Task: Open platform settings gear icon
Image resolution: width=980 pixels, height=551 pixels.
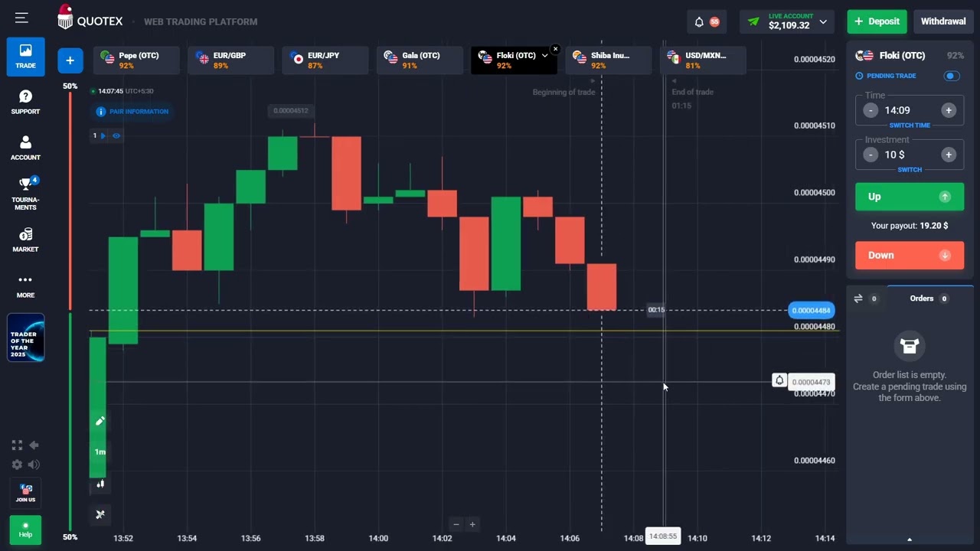Action: click(17, 465)
